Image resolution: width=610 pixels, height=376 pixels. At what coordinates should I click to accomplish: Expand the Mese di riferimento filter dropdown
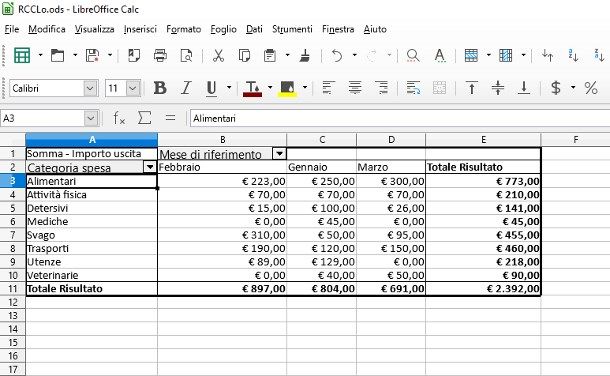pyautogui.click(x=279, y=154)
